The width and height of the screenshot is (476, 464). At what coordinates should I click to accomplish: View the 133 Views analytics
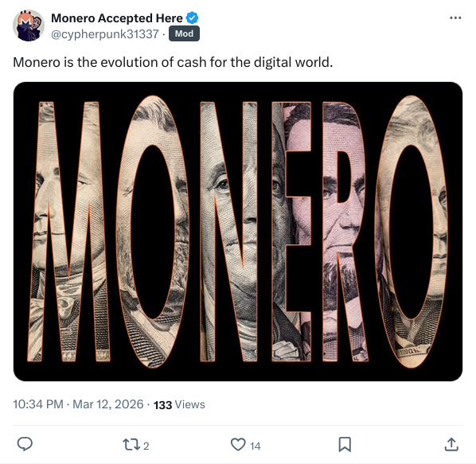[179, 405]
